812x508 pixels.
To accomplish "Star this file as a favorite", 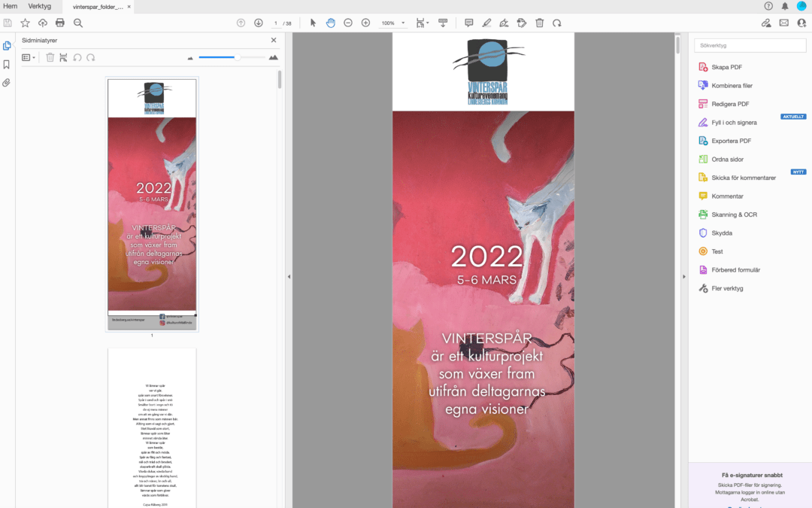I will pyautogui.click(x=25, y=23).
